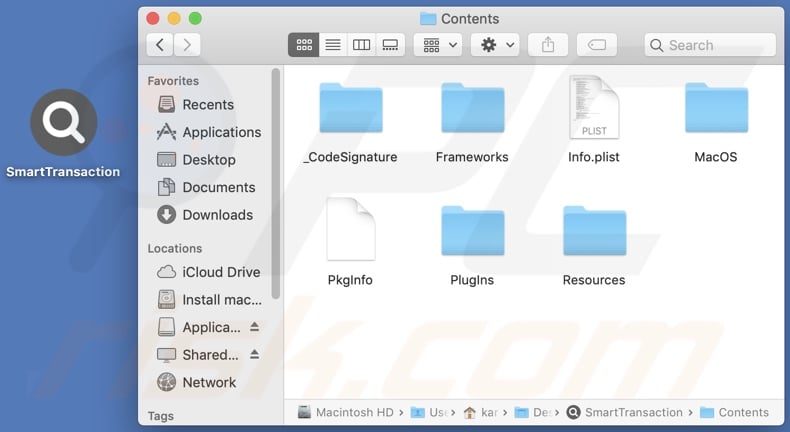The height and width of the screenshot is (432, 790).
Task: Click the Edit Tags toolbar button
Action: (597, 45)
